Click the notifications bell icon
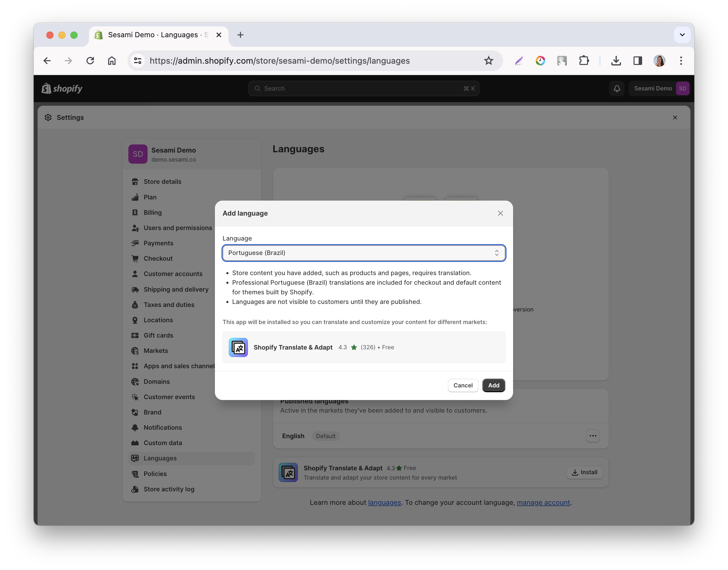The width and height of the screenshot is (728, 570). tap(617, 88)
